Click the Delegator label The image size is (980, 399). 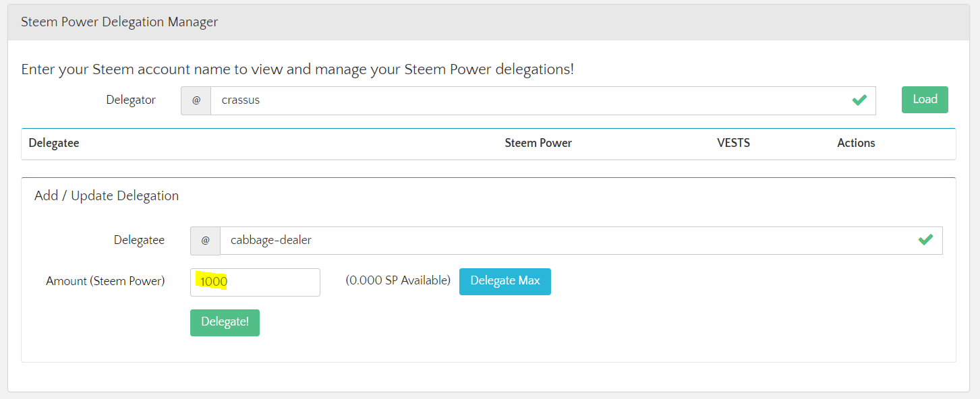pyautogui.click(x=131, y=100)
